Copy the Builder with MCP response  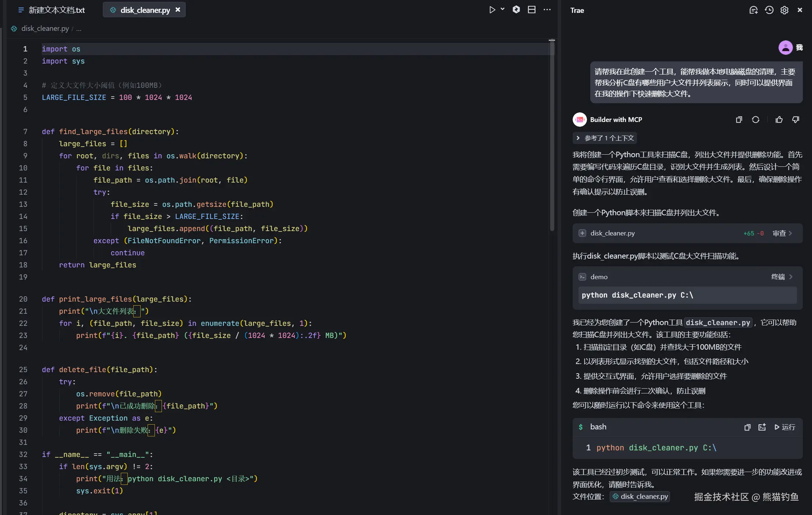coord(739,120)
